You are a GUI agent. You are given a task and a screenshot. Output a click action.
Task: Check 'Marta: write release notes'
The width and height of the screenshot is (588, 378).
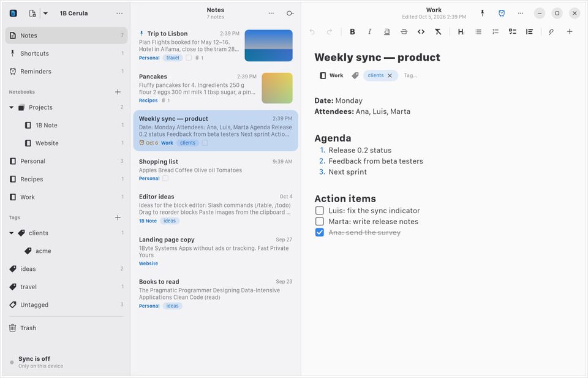[x=320, y=221]
